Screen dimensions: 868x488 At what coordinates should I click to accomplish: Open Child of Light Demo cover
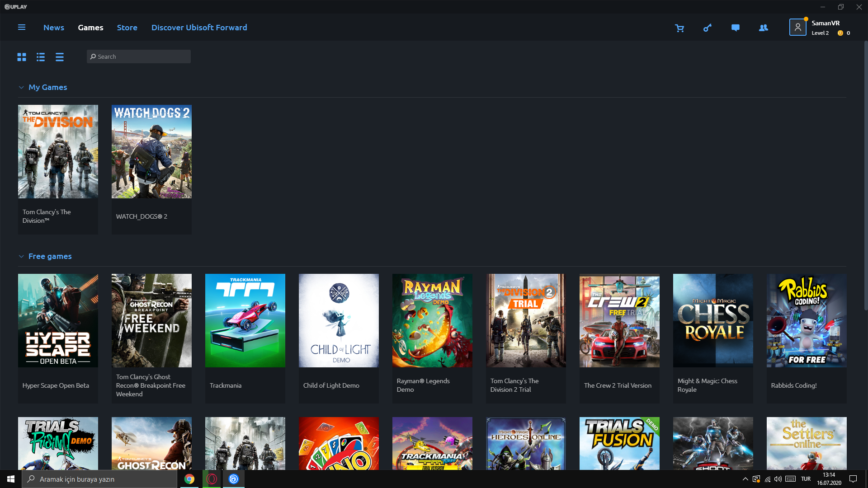[339, 320]
